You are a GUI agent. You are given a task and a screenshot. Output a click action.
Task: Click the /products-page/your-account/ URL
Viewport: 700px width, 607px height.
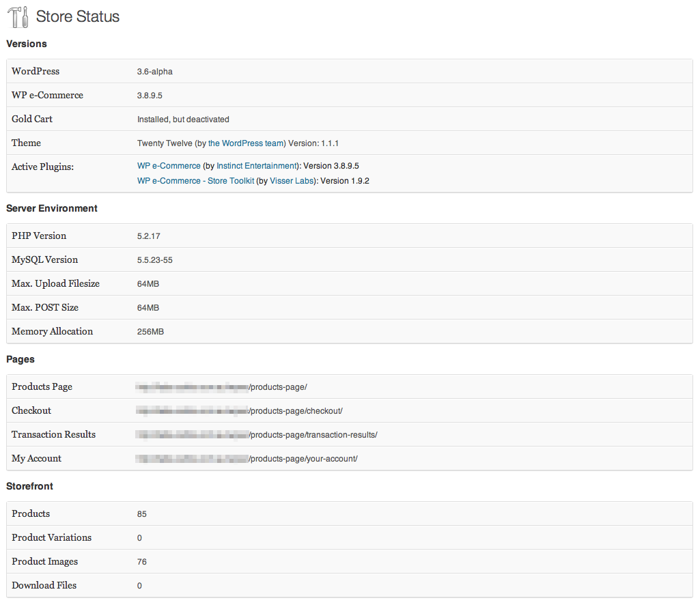pos(247,459)
